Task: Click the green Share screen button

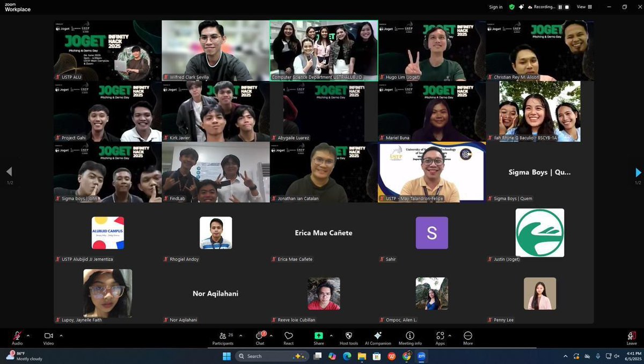Action: pos(319,338)
